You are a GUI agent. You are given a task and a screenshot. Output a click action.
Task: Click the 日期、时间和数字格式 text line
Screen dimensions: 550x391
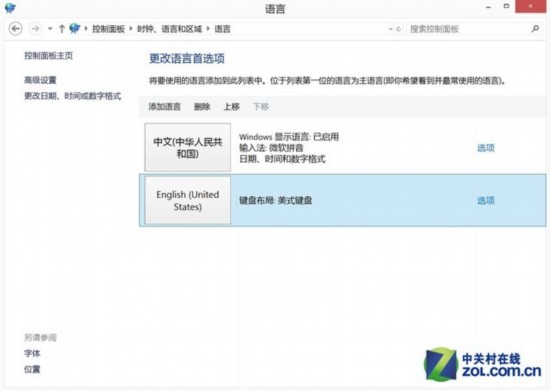[x=282, y=159]
